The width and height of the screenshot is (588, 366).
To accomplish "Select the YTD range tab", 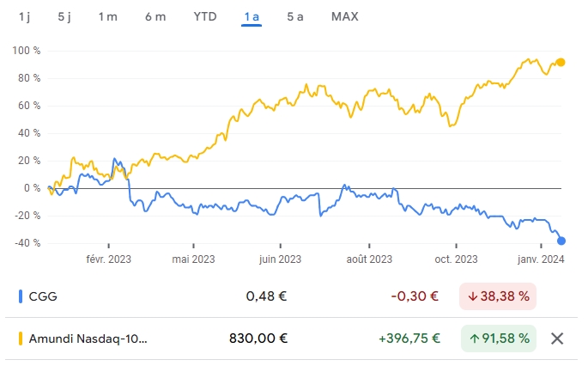I will point(205,17).
